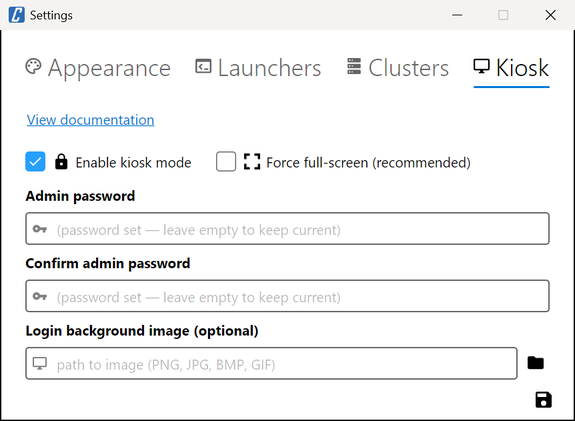Click the Settings title text
The height and width of the screenshot is (421, 575).
(51, 15)
